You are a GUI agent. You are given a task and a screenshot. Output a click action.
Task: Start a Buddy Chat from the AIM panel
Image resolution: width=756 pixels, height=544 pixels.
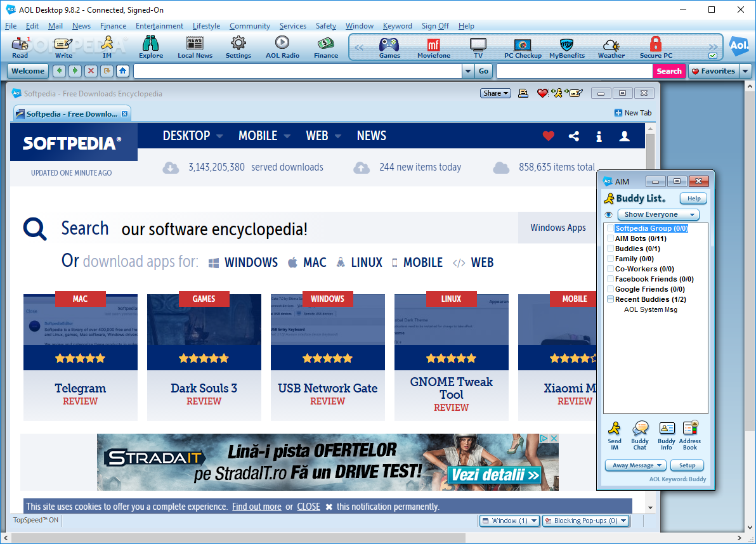click(x=640, y=434)
